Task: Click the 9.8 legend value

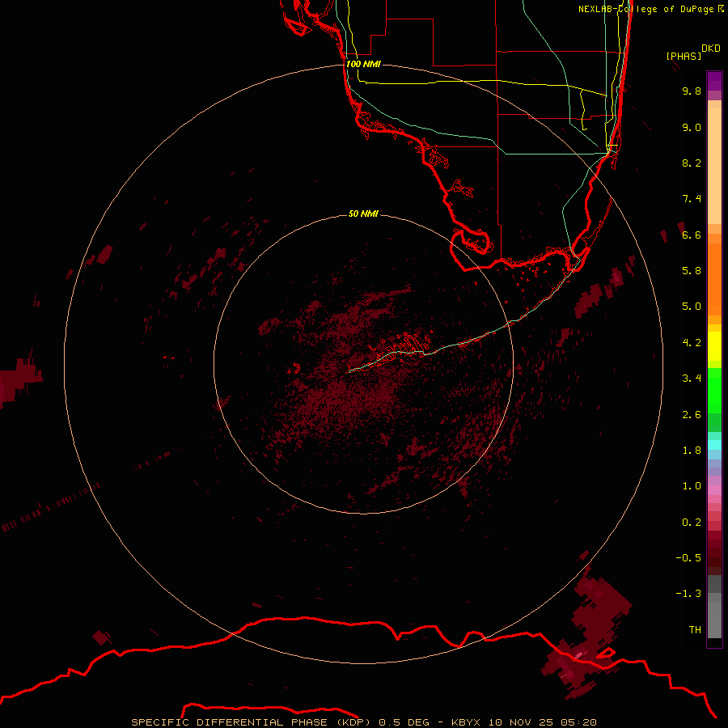Action: [692, 91]
